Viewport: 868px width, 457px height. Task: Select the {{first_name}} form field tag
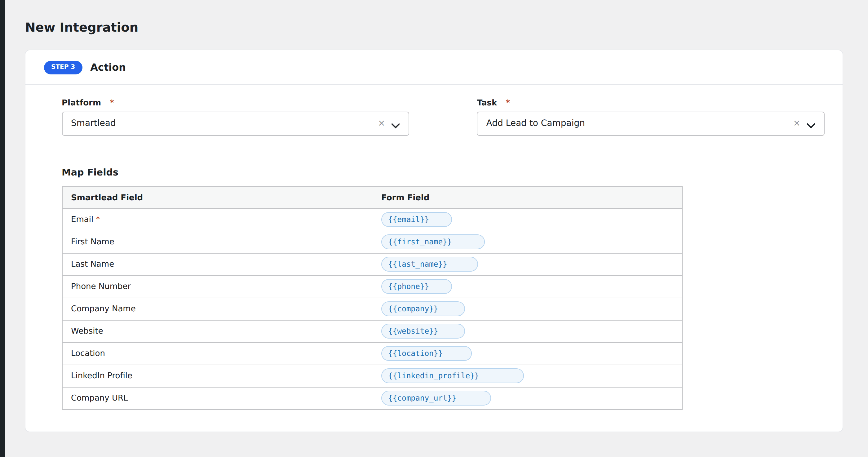tap(433, 242)
